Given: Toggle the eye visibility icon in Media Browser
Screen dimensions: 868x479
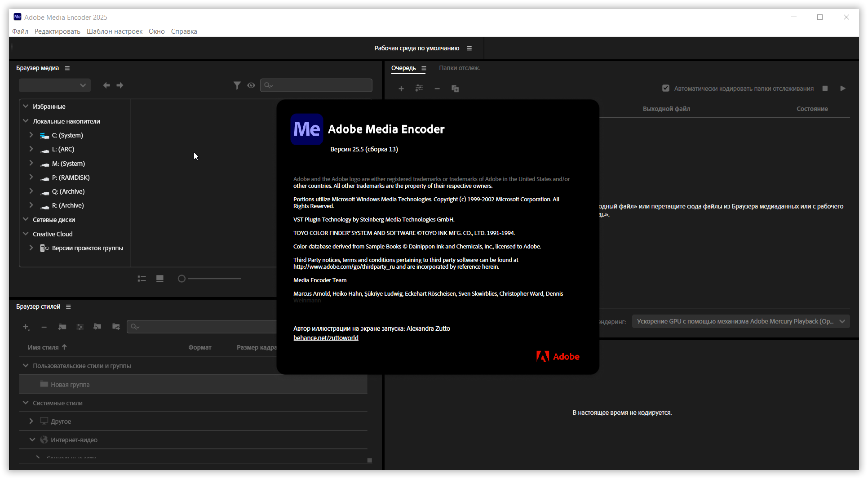Looking at the screenshot, I should [251, 85].
